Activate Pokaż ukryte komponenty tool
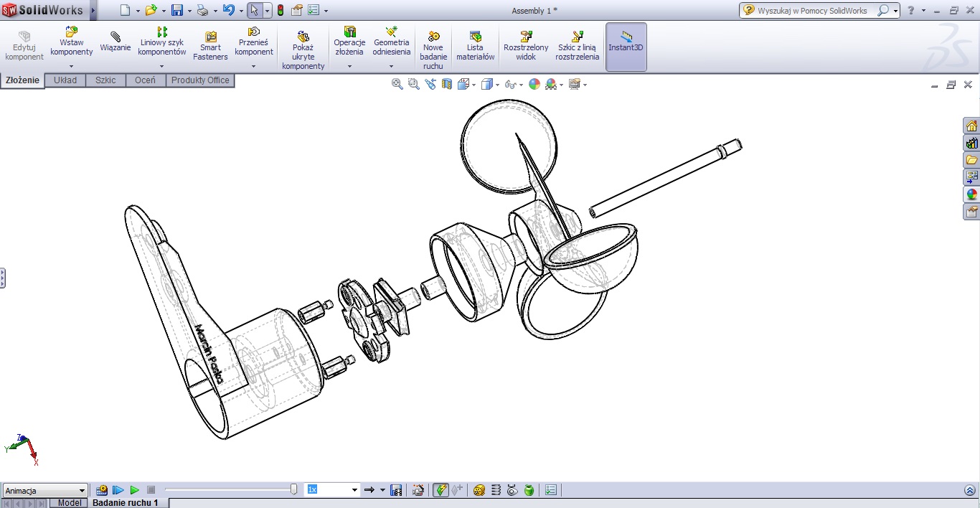Viewport: 980px width, 508px height. (x=303, y=47)
